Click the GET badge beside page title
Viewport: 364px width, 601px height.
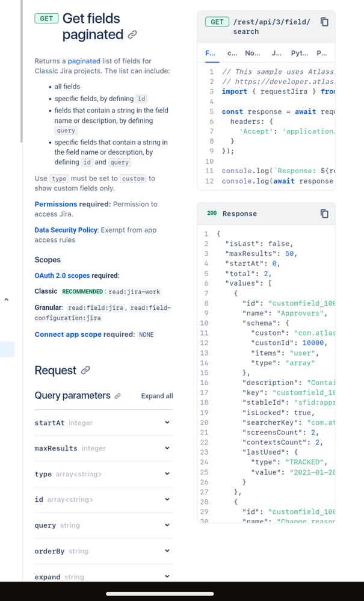[x=46, y=19]
